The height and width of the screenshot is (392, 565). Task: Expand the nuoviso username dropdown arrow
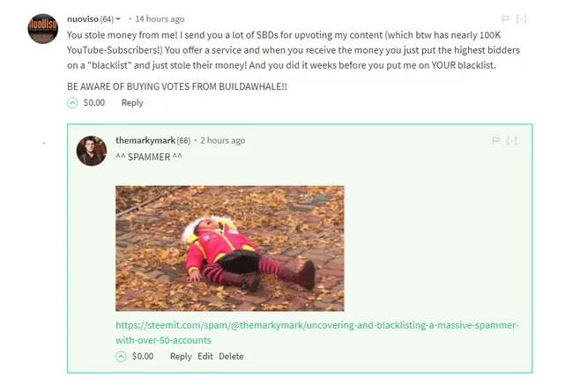[118, 19]
